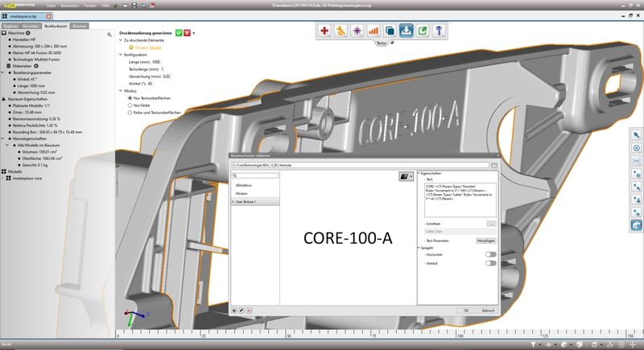Select the 'Nur Texturoberflächen' radio option

tap(131, 97)
